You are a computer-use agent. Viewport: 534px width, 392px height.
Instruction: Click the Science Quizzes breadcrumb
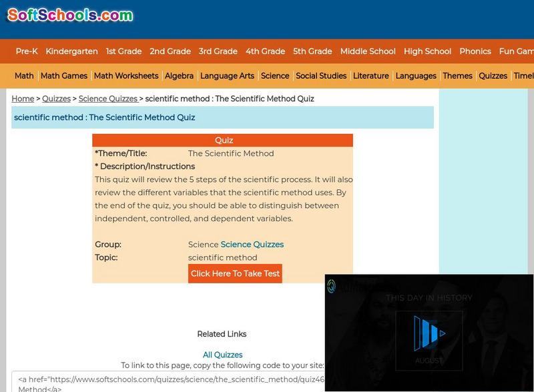click(108, 99)
